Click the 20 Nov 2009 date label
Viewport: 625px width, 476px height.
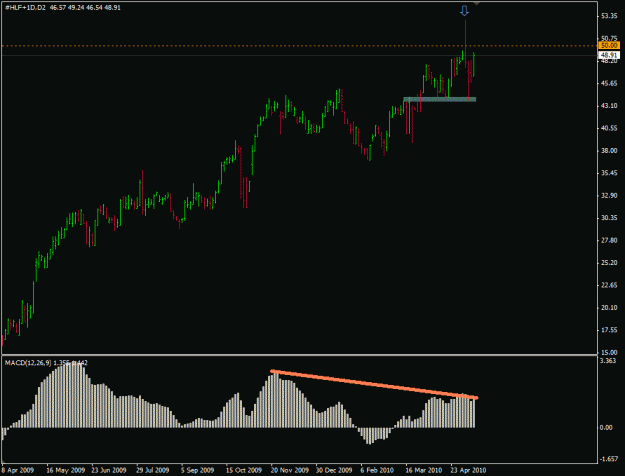[x=290, y=470]
